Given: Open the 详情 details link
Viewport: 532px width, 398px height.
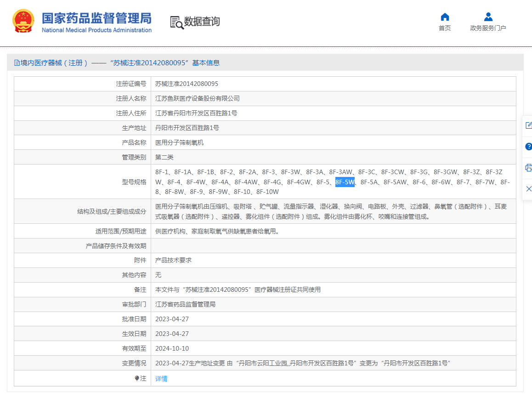Looking at the screenshot, I should tap(161, 379).
